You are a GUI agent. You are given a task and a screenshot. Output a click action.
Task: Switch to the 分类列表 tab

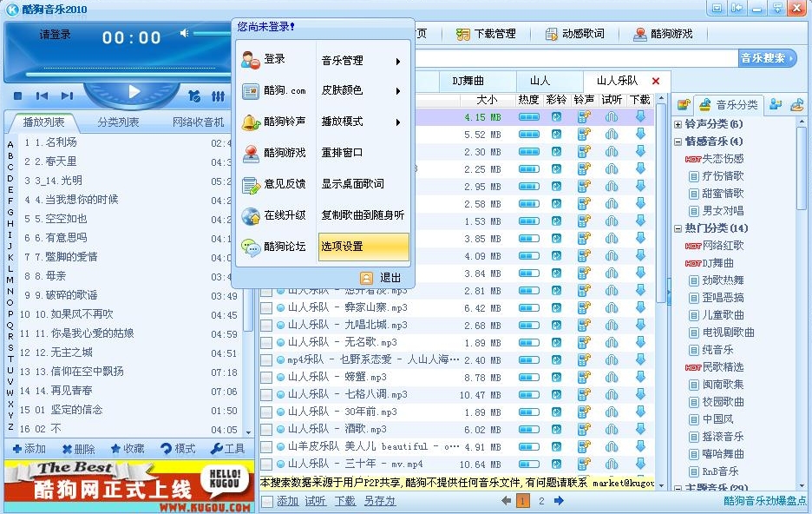pyautogui.click(x=118, y=122)
